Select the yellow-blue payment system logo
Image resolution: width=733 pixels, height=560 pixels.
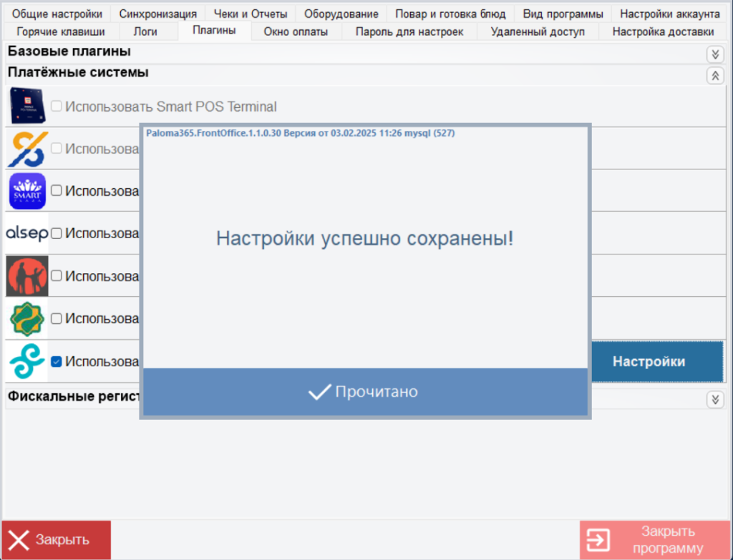pyautogui.click(x=26, y=148)
